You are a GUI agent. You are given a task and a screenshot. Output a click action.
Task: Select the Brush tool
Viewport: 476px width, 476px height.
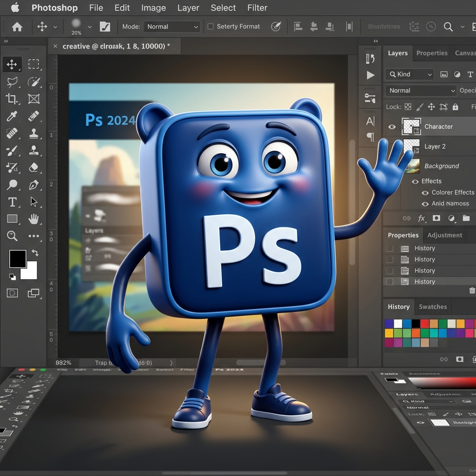(x=12, y=150)
